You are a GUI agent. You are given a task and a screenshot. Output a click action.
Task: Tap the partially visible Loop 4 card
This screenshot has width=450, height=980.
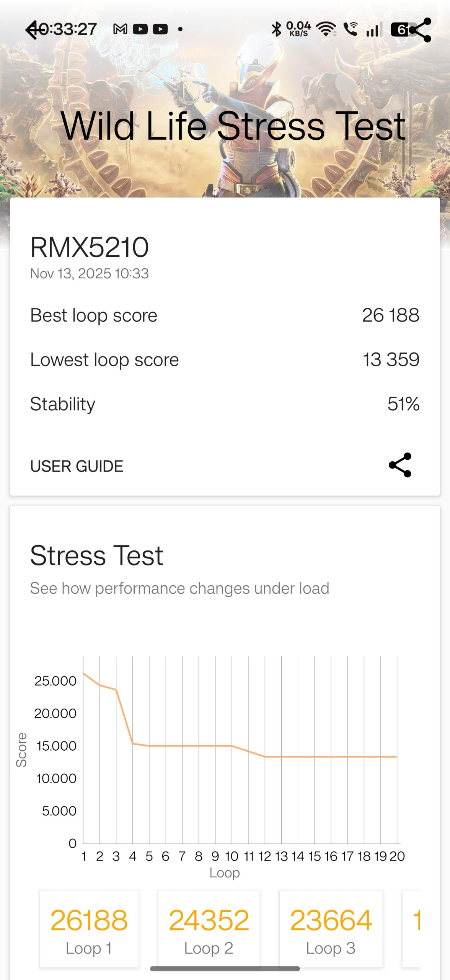(412, 929)
